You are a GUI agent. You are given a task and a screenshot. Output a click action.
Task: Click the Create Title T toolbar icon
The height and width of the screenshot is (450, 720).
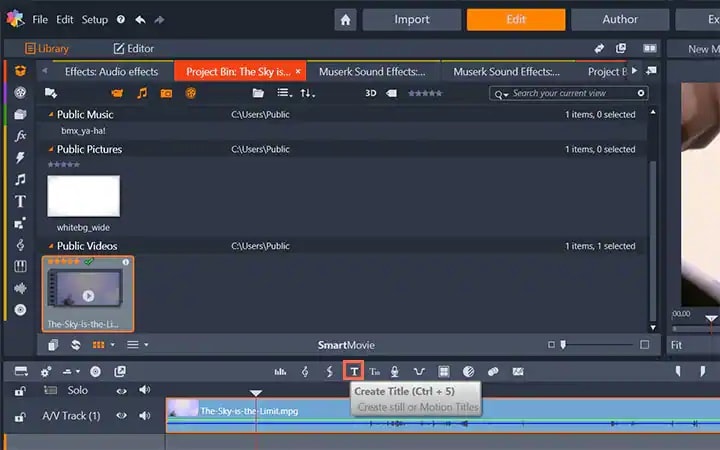point(354,371)
